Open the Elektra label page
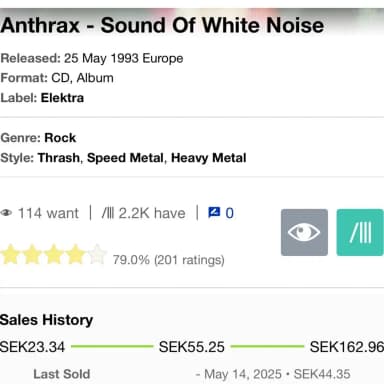 tap(62, 98)
